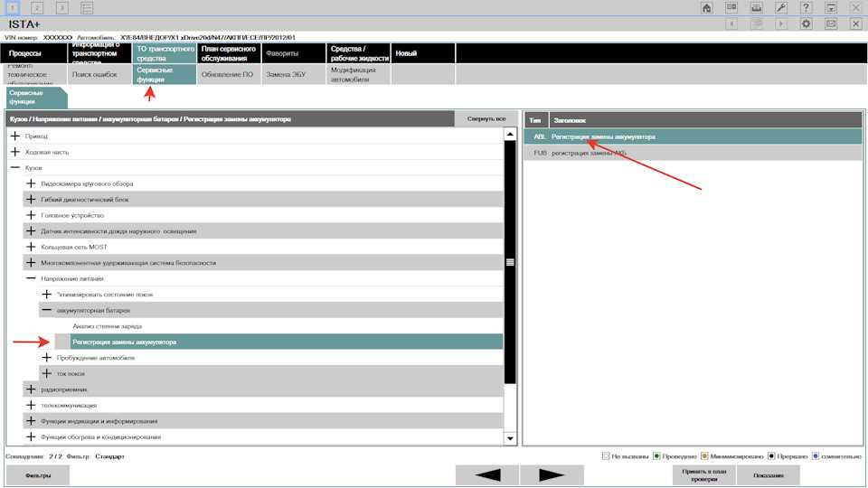This screenshot has width=868, height=488.
Task: Select 'Анализ степени заряда' tree item
Action: [108, 325]
